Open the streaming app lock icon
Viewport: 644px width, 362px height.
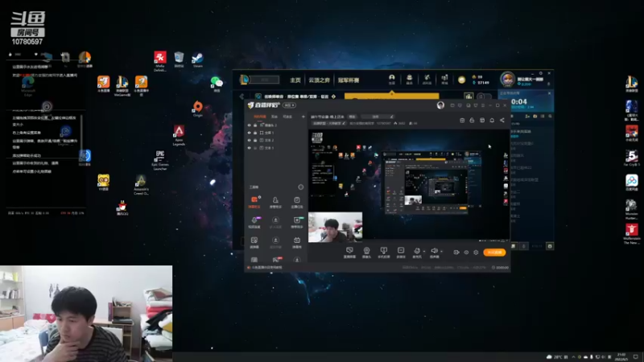pos(472,120)
